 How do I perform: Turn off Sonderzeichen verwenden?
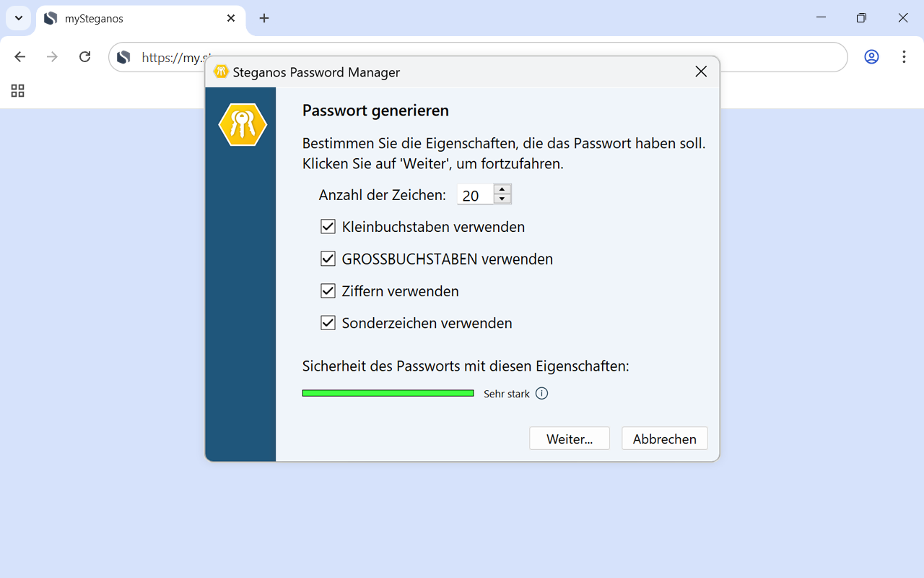pyautogui.click(x=328, y=323)
